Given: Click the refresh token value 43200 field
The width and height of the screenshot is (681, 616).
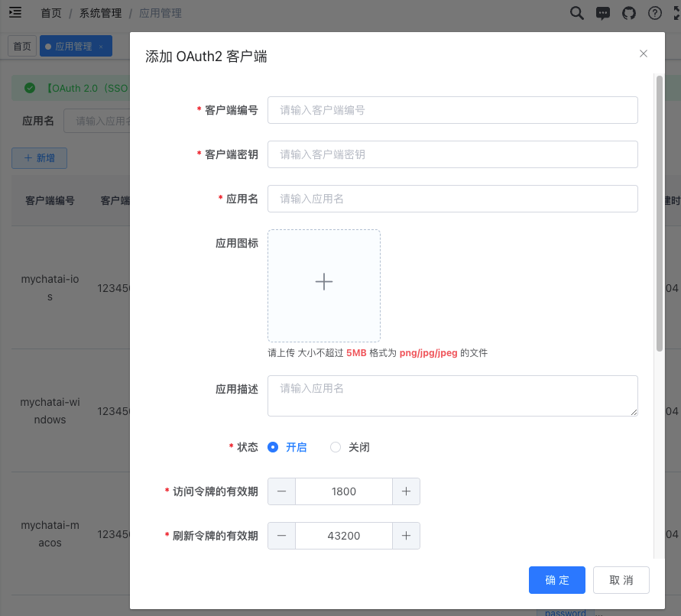Looking at the screenshot, I should pos(344,536).
